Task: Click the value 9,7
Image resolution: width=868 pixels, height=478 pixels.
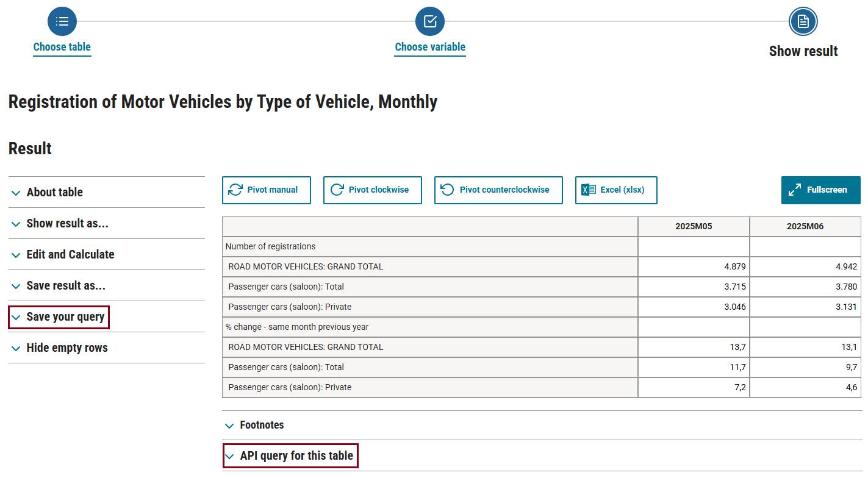Action: [852, 367]
